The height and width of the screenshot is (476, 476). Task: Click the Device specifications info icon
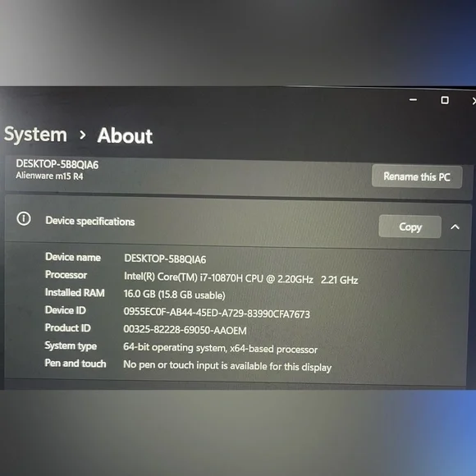(24, 218)
